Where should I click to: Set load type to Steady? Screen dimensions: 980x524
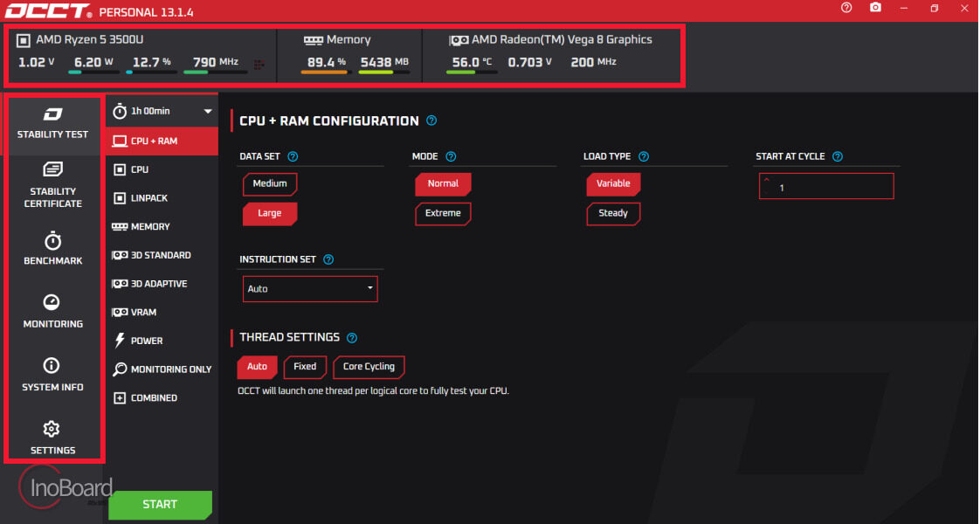(x=613, y=214)
